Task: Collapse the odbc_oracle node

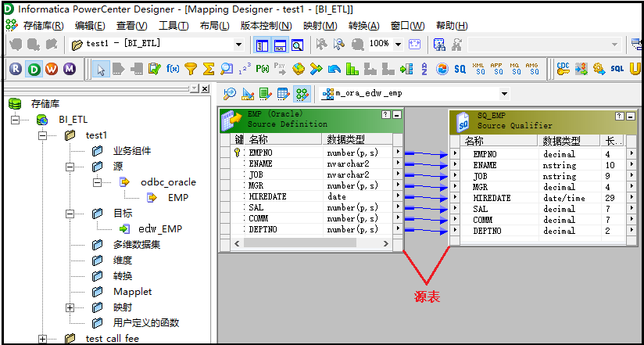Action: pyautogui.click(x=98, y=182)
